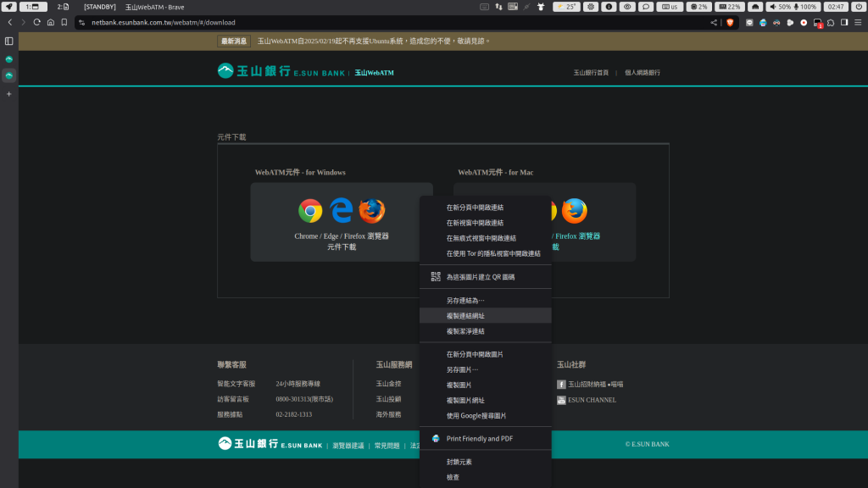Add a new tab with plus icon
Viewport: 868px width, 488px height.
tap(8, 94)
